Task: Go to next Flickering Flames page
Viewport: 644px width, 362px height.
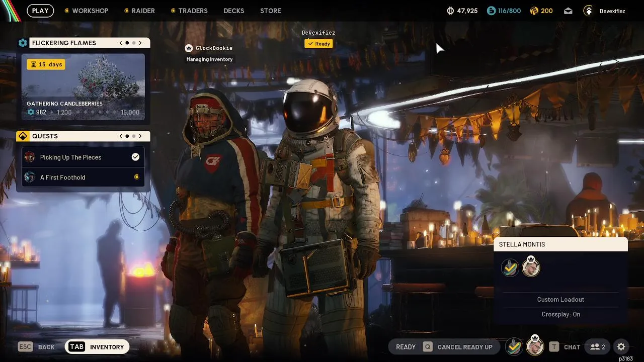Action: (140, 43)
